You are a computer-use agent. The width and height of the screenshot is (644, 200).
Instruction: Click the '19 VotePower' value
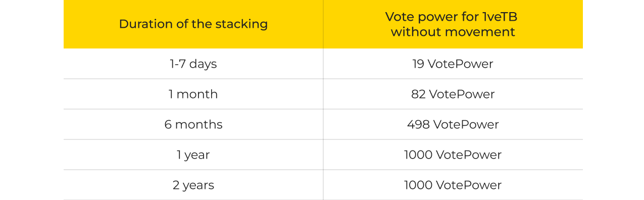pos(453,64)
